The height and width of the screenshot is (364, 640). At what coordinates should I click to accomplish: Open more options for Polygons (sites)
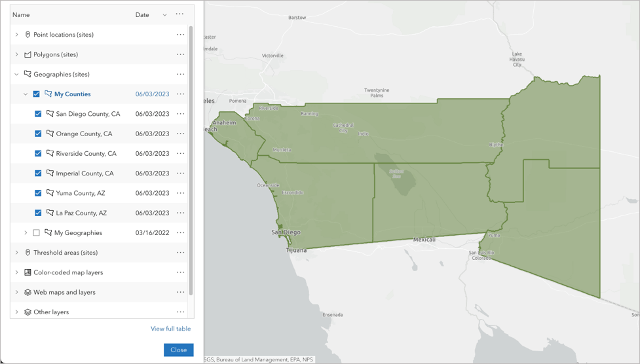pyautogui.click(x=180, y=54)
